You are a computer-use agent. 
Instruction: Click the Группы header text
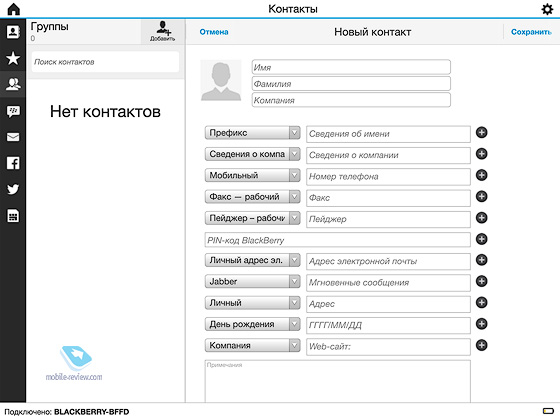[49, 26]
